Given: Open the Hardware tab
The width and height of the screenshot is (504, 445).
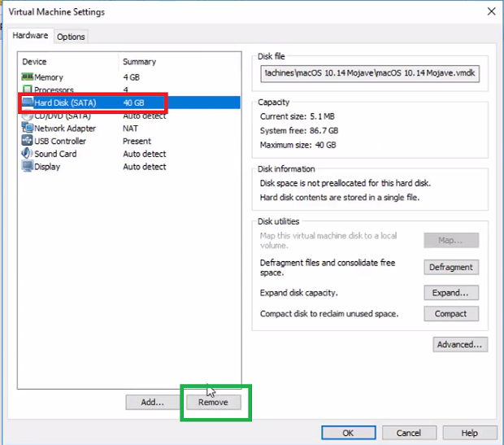Looking at the screenshot, I should point(33,36).
